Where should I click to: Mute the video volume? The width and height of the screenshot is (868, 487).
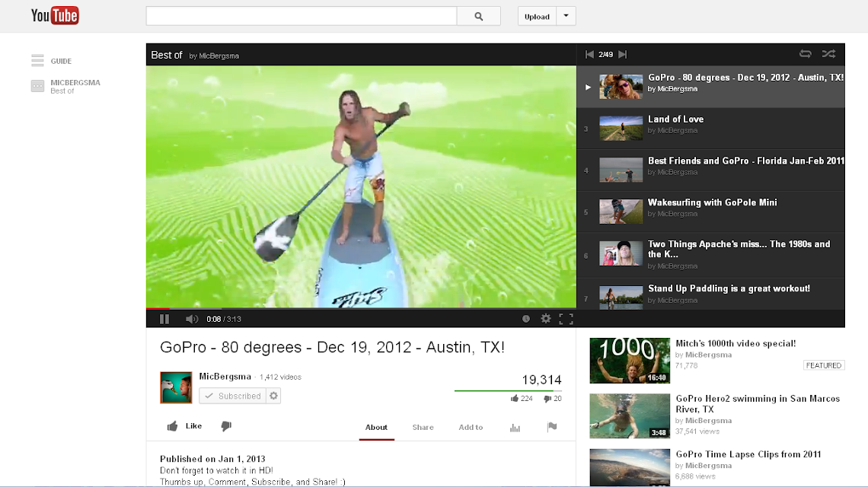pos(192,319)
